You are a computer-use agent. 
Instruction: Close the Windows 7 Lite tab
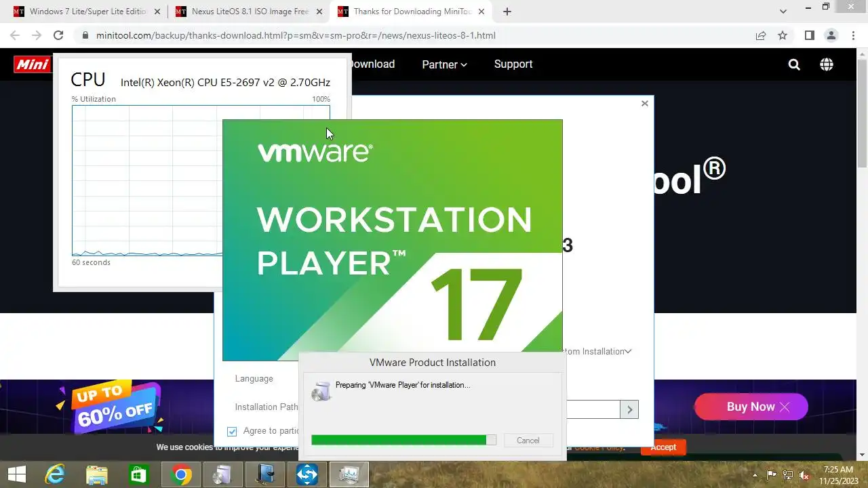tap(157, 12)
